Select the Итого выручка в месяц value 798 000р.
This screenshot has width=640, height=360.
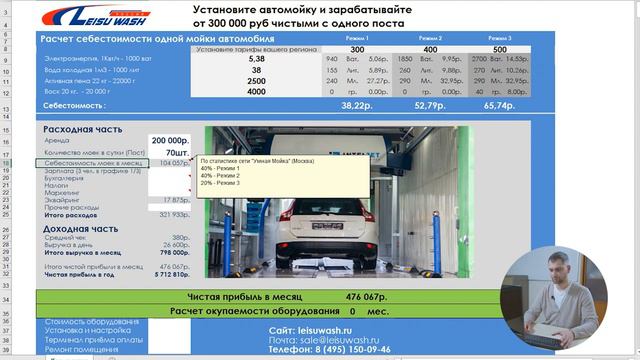(175, 253)
